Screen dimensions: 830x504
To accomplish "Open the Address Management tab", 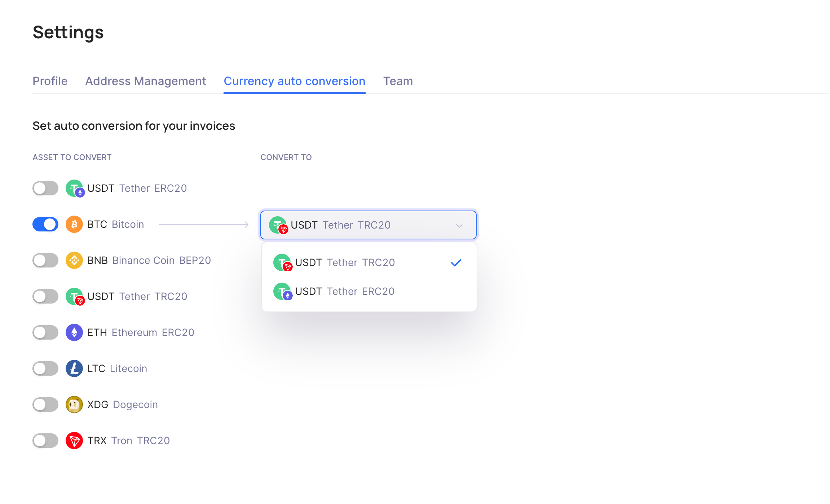I will [x=145, y=81].
